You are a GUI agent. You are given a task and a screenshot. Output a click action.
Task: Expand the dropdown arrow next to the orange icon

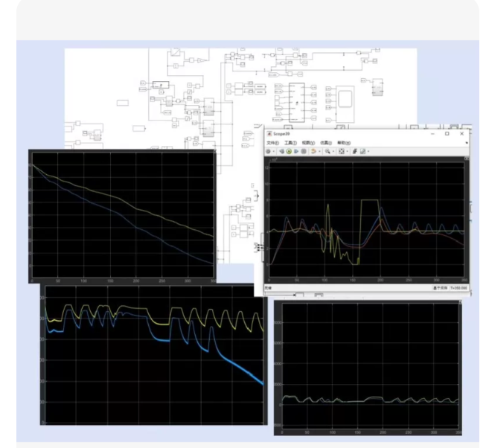[319, 151]
